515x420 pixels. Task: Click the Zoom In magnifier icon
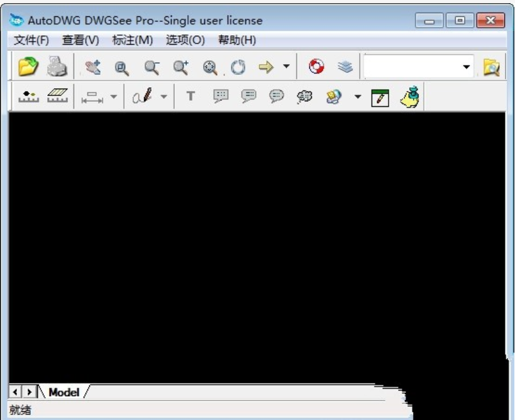click(x=181, y=67)
